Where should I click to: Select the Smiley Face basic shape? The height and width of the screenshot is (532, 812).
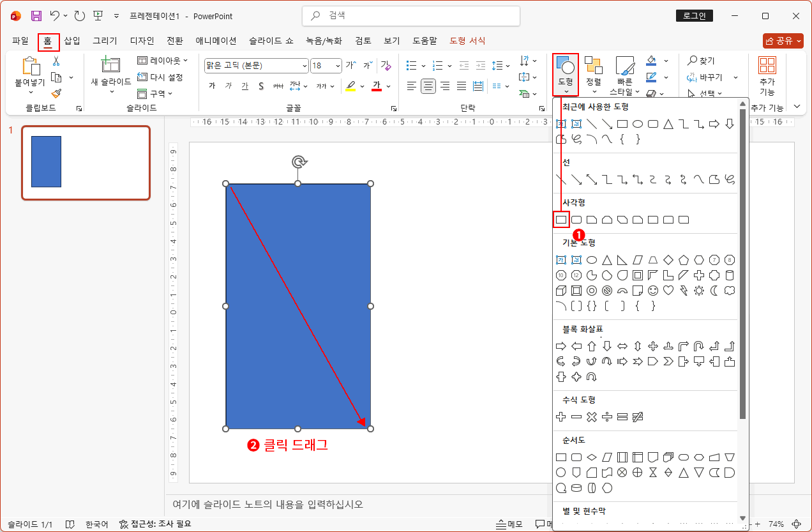[x=652, y=291]
